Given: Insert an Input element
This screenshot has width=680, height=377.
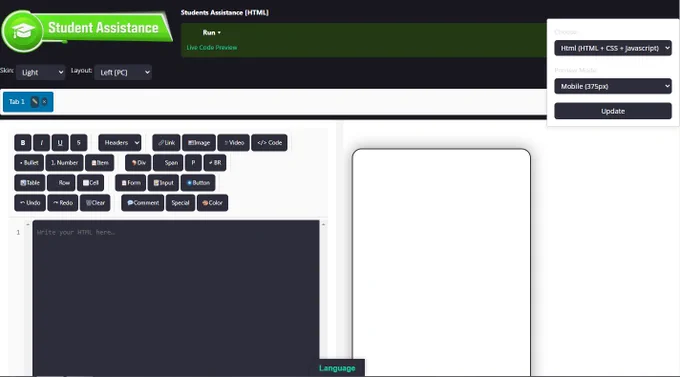Looking at the screenshot, I should 163,183.
